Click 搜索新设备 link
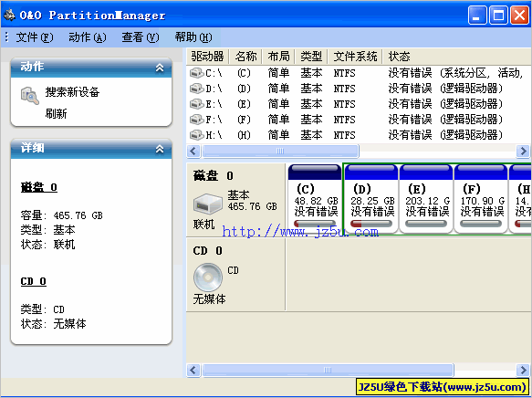 coord(72,92)
